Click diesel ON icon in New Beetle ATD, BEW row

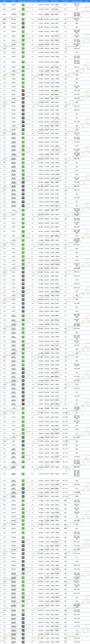23,492
